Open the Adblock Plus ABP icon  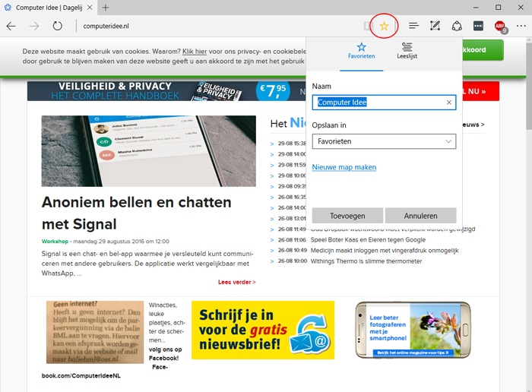point(500,27)
